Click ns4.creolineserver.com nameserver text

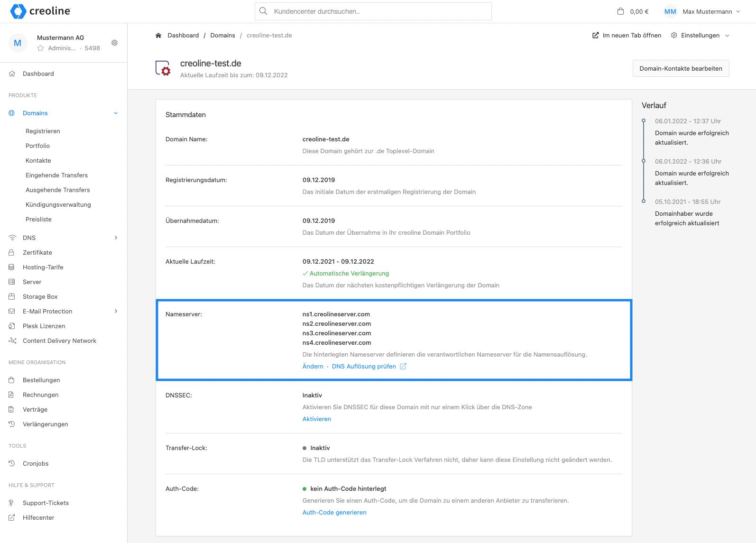point(337,342)
